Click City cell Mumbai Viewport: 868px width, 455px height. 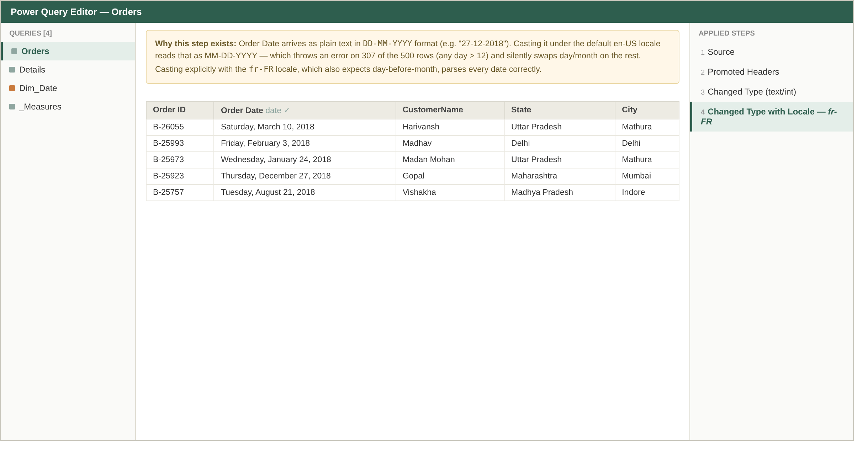(647, 176)
